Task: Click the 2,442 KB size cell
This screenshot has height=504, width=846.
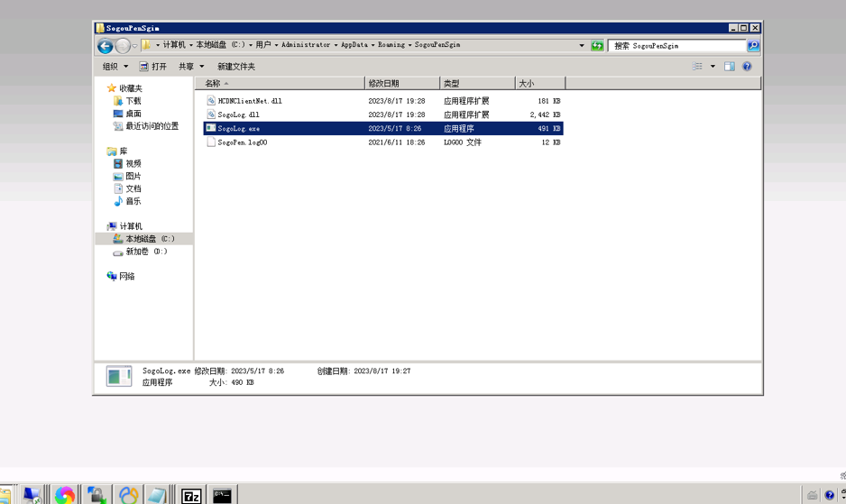Action: pyautogui.click(x=545, y=115)
